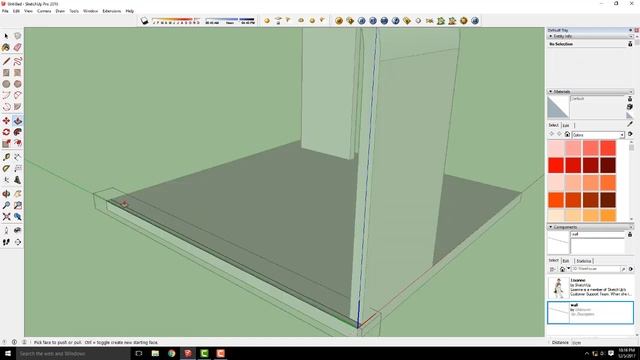Activate the Orbit tool

(x=6, y=194)
